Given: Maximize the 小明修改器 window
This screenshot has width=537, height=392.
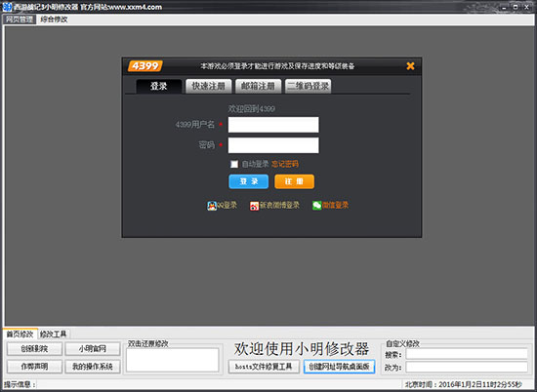Looking at the screenshot, I should pyautogui.click(x=516, y=7).
